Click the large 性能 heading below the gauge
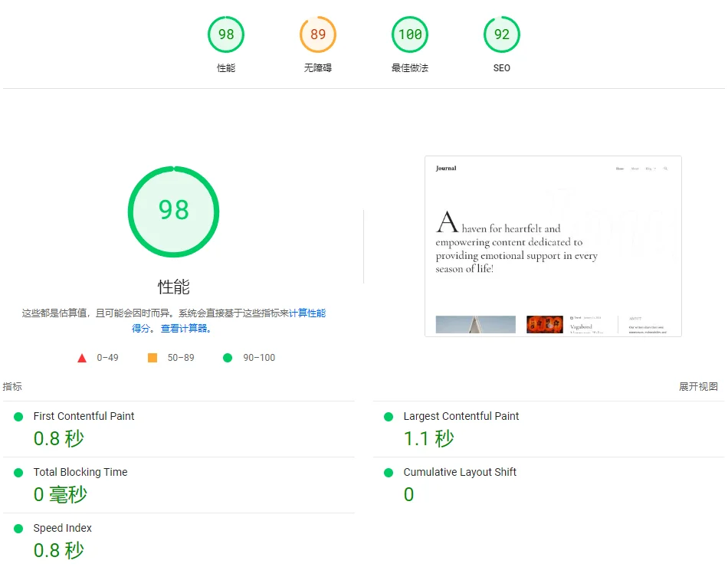 coord(174,287)
